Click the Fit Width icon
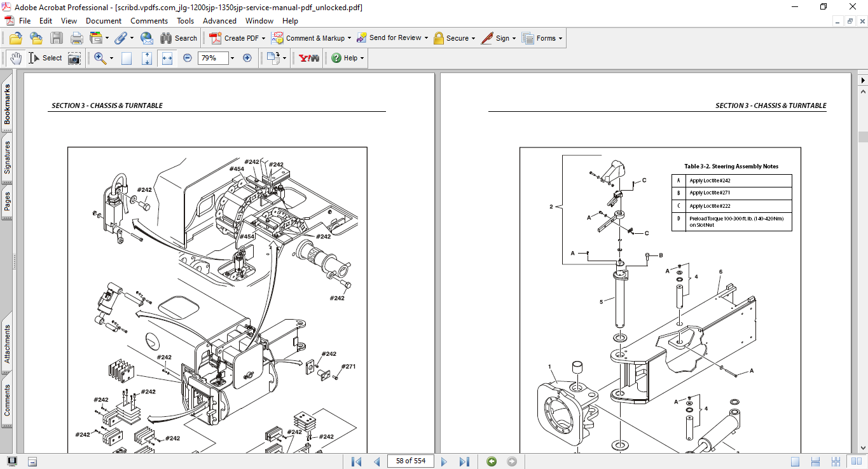868x469 pixels. (x=167, y=58)
